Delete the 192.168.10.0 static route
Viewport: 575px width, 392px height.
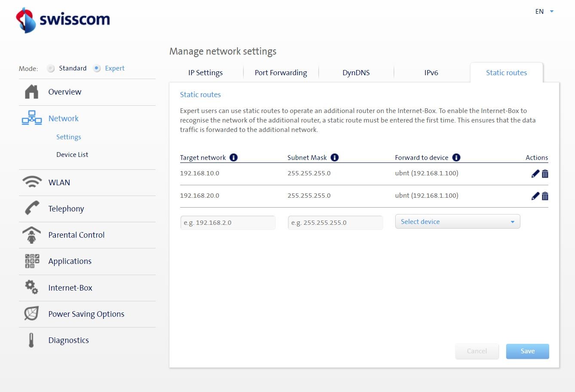[545, 174]
